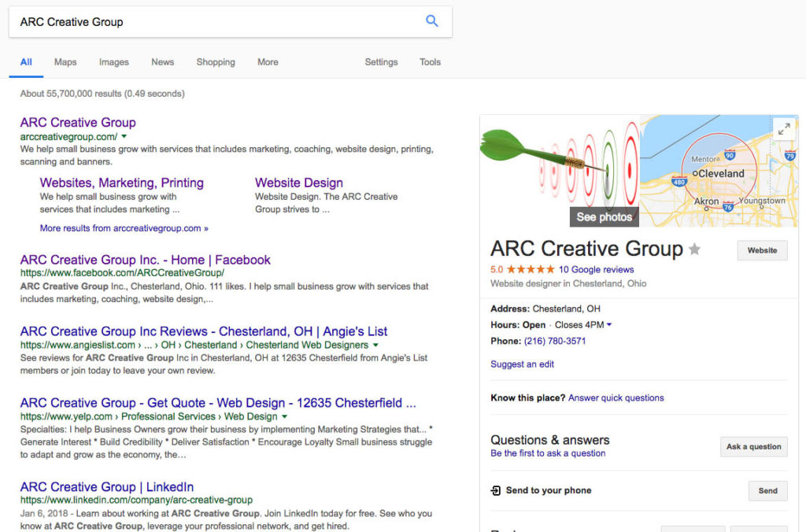The image size is (806, 532).
Task: Select the All results tab
Action: click(x=26, y=62)
